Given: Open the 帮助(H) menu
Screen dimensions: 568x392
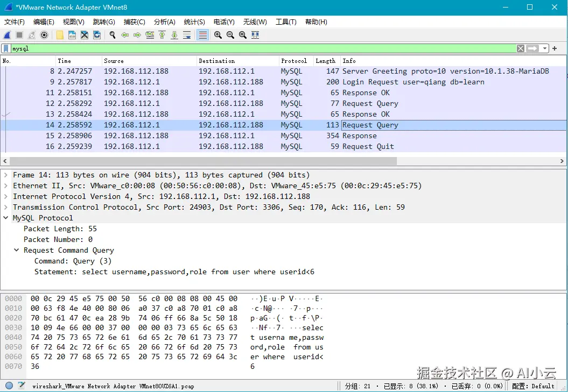Looking at the screenshot, I should [316, 22].
